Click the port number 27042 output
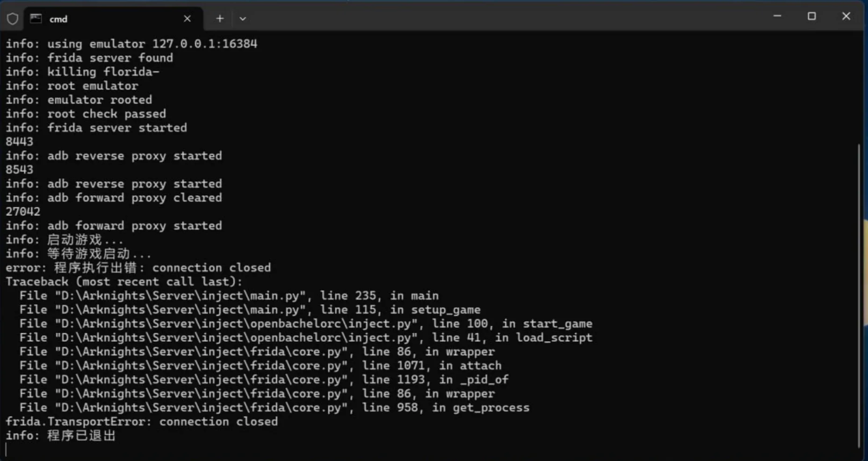Viewport: 868px width, 461px height. click(x=23, y=212)
